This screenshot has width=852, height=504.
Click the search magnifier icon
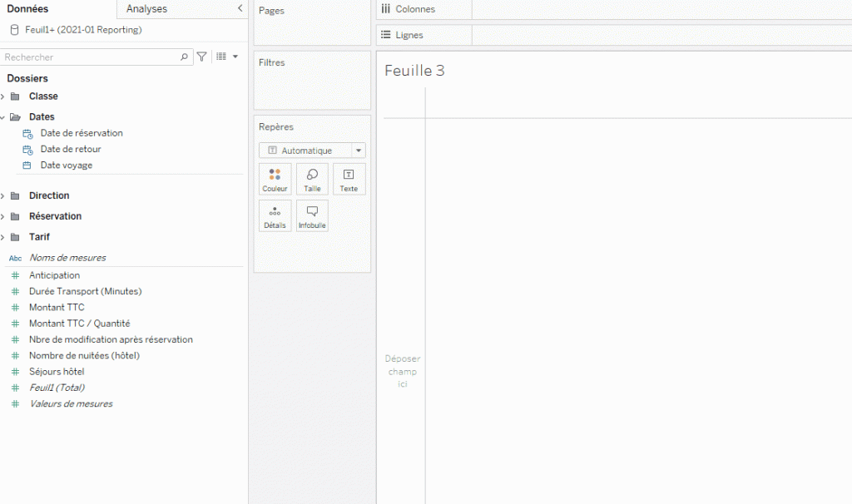click(x=184, y=57)
